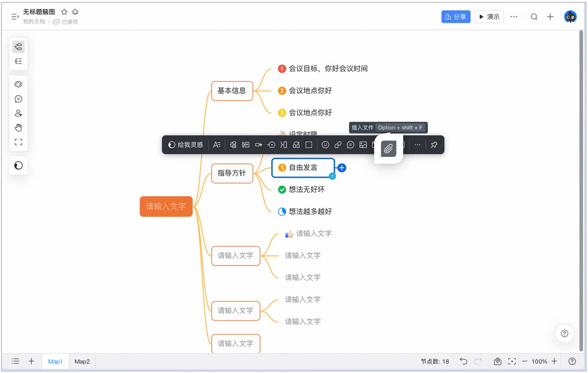Star the 无标题脑图 document
Image resolution: width=588 pixels, height=373 pixels.
[64, 12]
